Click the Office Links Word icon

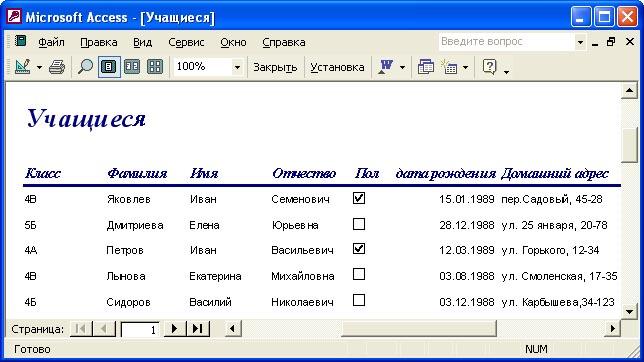coord(385,67)
